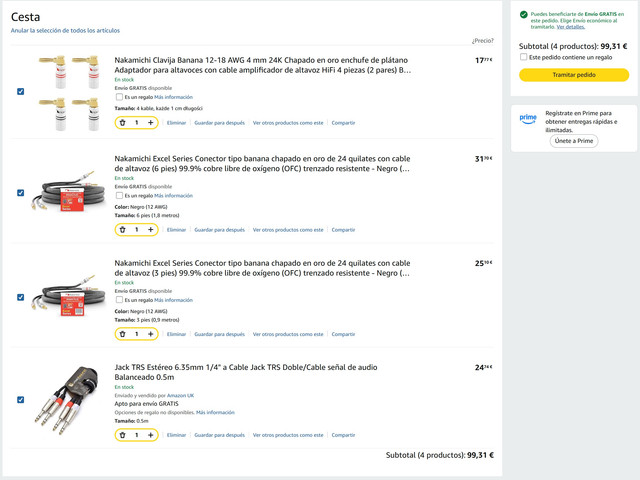Save Jack TRS Estéreo cable for later
Viewport: 640px width, 480px height.
tap(220, 435)
